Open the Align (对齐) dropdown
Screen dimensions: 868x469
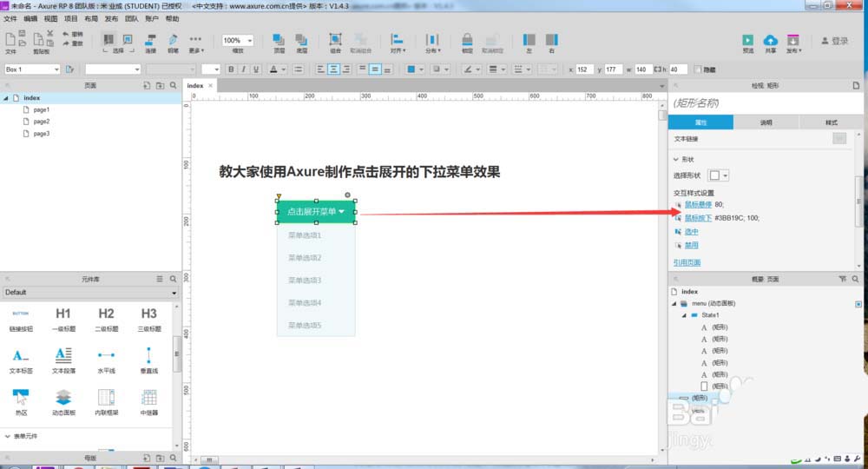pos(398,43)
